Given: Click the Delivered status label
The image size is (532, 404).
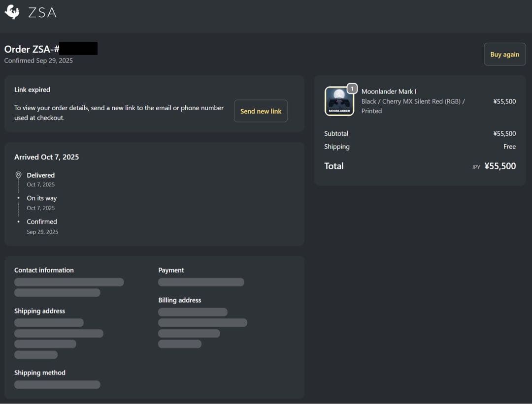Looking at the screenshot, I should tap(40, 175).
